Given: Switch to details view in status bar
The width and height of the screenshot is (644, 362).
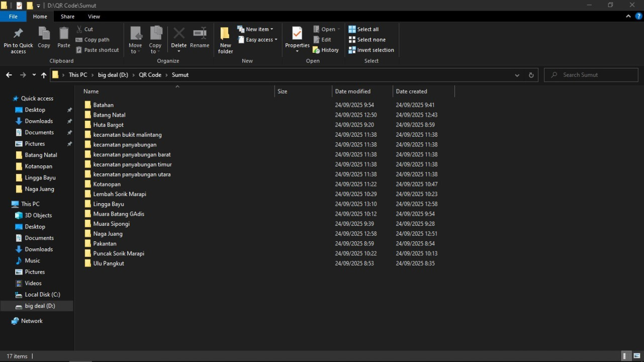Looking at the screenshot, I should [626, 356].
